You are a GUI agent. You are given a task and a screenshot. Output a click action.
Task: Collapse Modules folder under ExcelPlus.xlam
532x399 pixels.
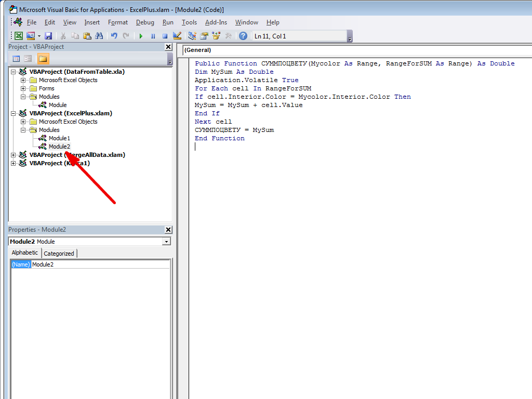point(23,130)
